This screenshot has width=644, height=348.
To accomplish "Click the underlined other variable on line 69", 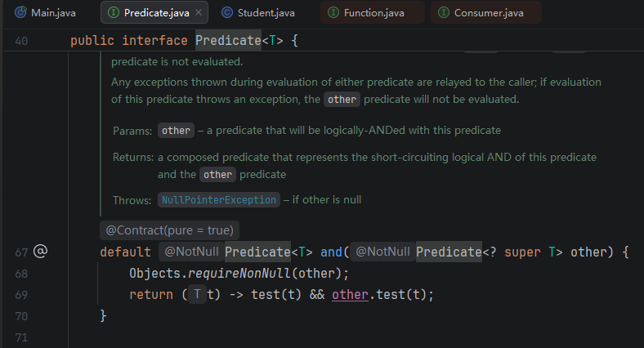I will (350, 295).
